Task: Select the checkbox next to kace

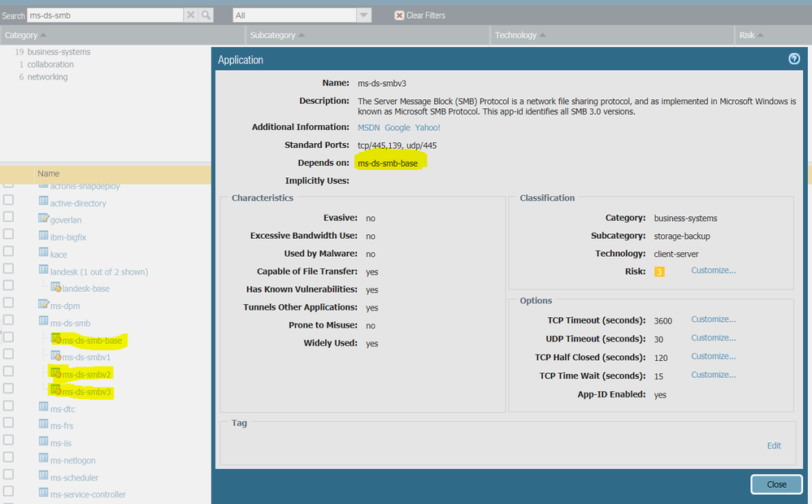Action: 9,254
